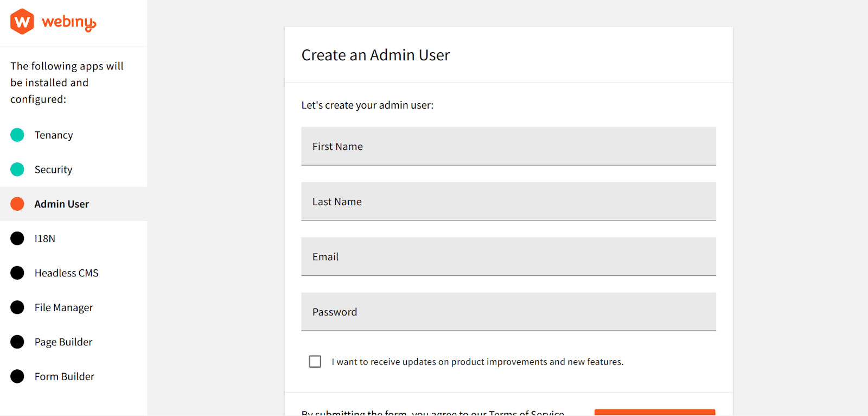This screenshot has width=868, height=416.
Task: Click the Page Builder step indicator circle
Action: 17,342
